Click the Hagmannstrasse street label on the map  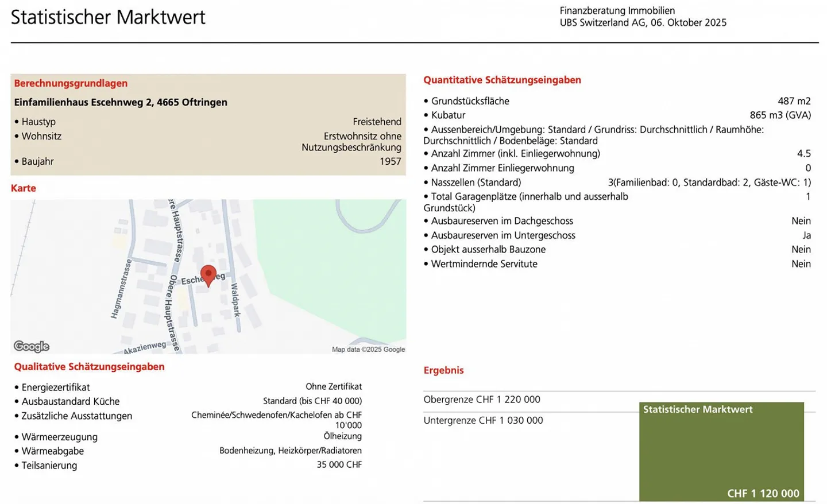121,289
